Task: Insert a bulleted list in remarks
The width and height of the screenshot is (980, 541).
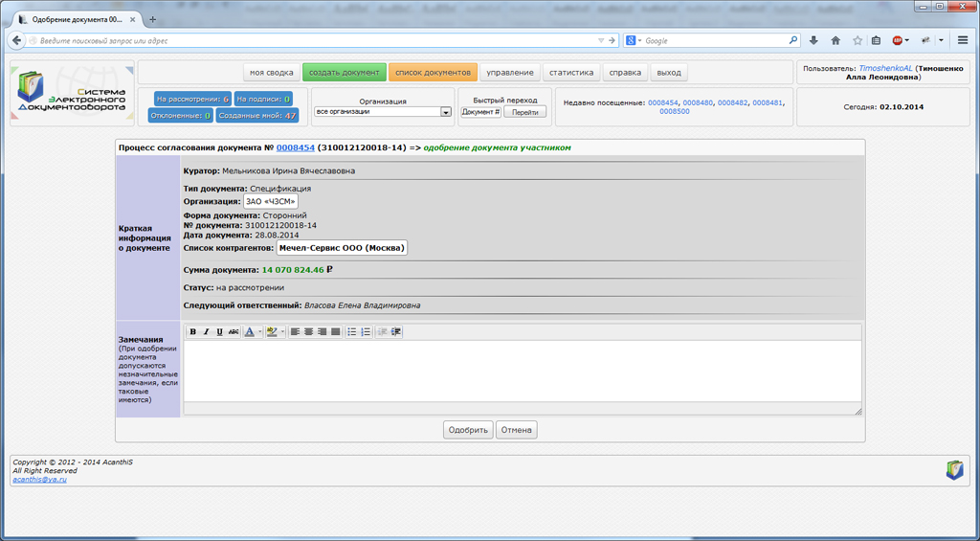Action: point(352,332)
